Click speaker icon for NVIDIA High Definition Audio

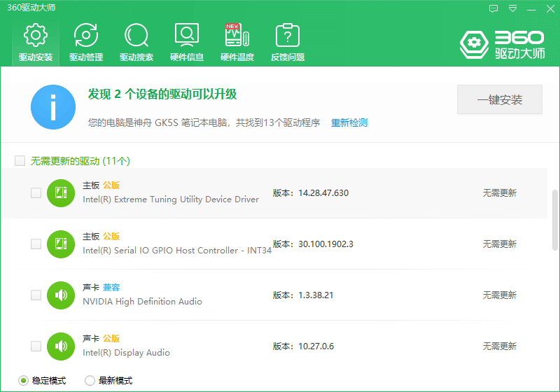point(61,295)
